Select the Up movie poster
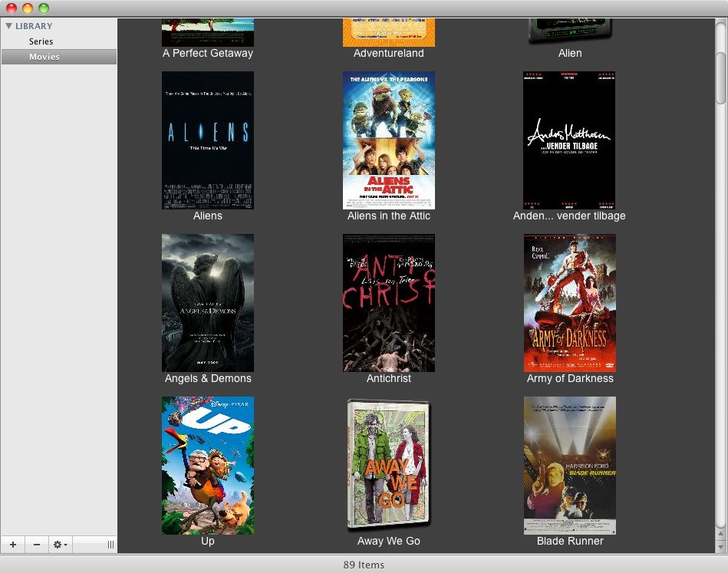Viewport: 728px width, 573px height. (x=208, y=466)
